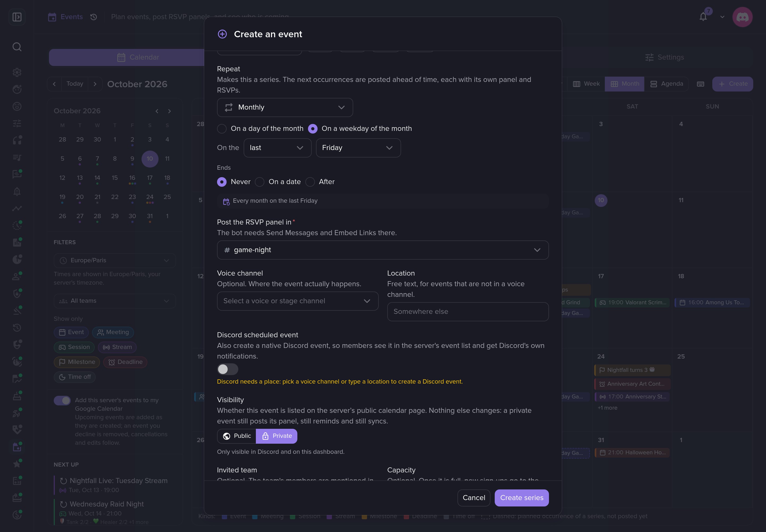
Task: Open the search icon in the sidebar
Action: (17, 47)
